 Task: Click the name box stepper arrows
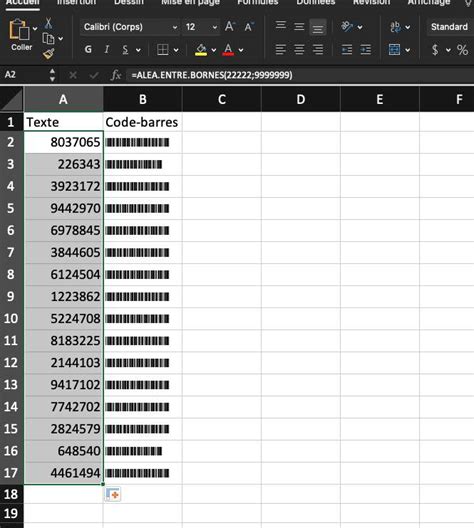click(x=52, y=75)
